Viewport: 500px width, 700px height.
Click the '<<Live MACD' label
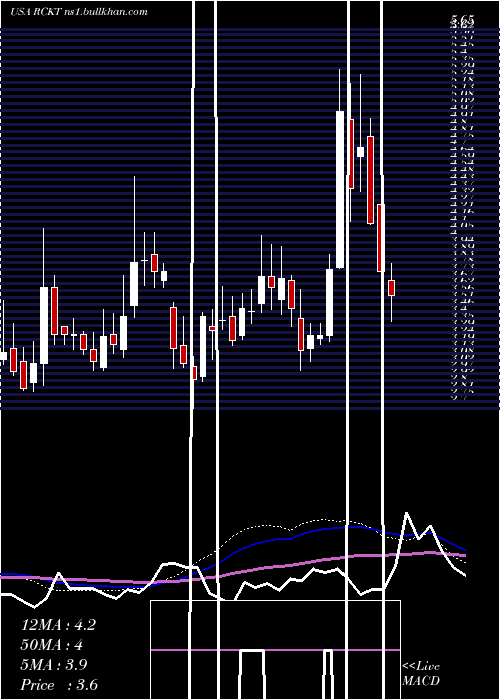(421, 674)
